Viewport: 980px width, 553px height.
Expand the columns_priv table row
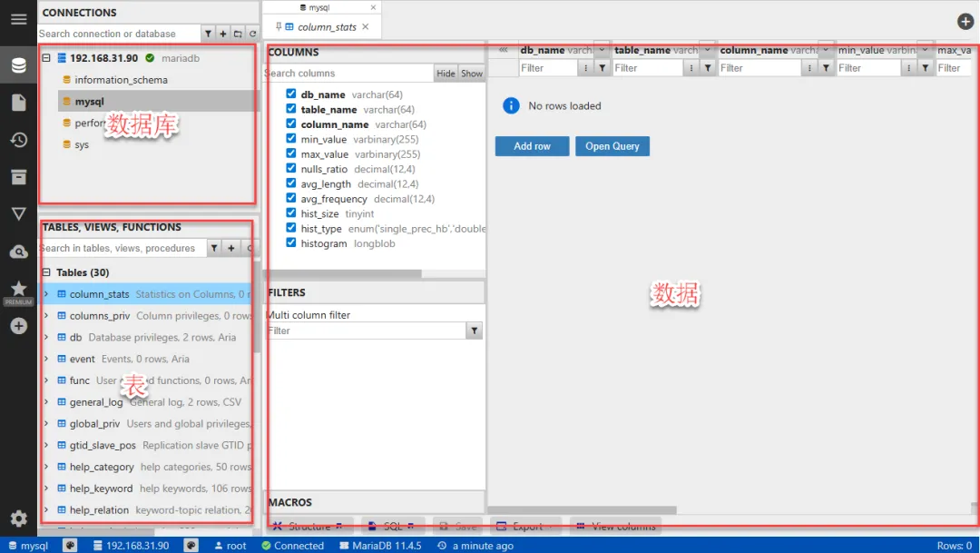(x=46, y=316)
